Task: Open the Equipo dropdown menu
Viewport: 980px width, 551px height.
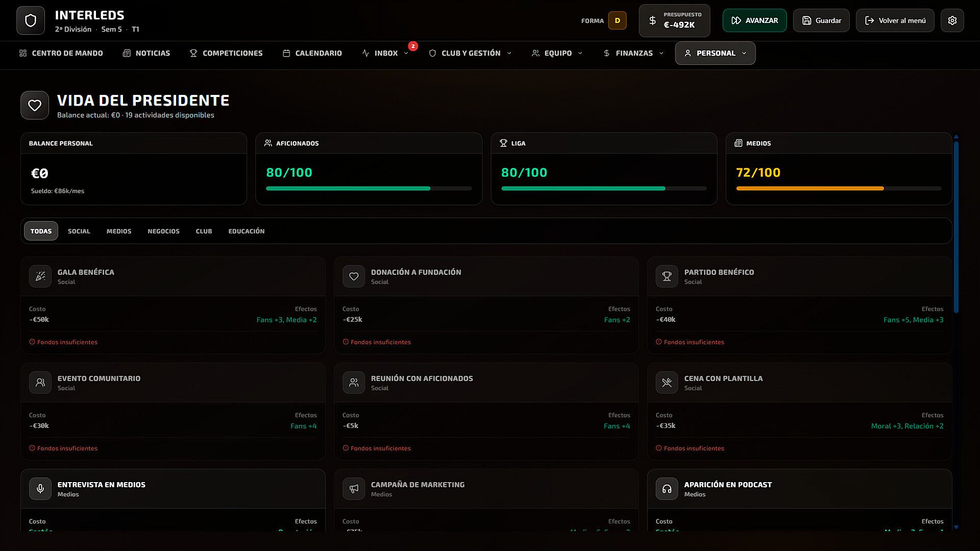Action: [557, 53]
